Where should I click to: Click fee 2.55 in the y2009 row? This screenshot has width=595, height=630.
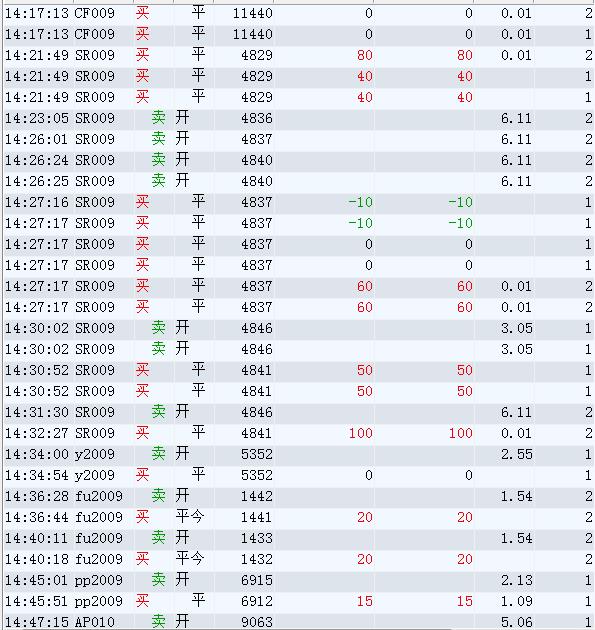tap(516, 454)
